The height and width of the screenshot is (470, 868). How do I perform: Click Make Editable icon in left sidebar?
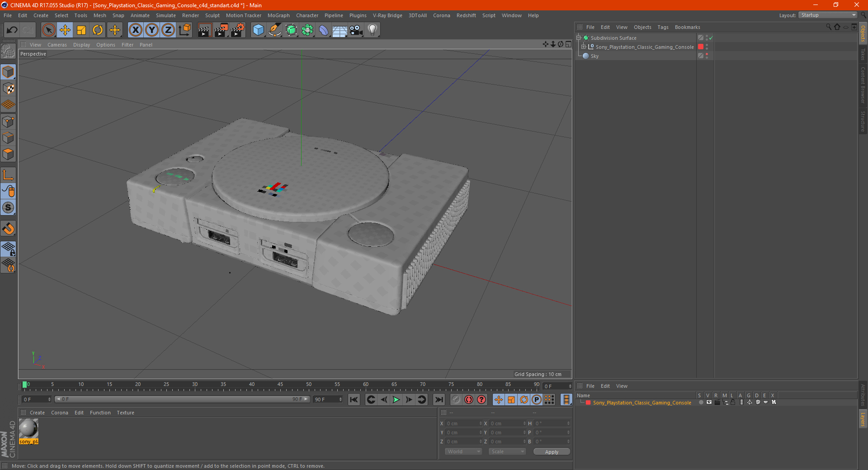pos(8,52)
